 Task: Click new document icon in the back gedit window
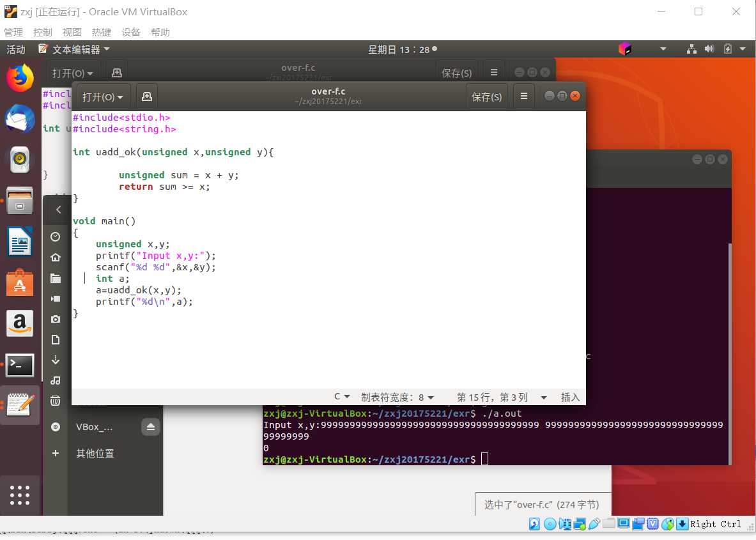click(x=117, y=73)
